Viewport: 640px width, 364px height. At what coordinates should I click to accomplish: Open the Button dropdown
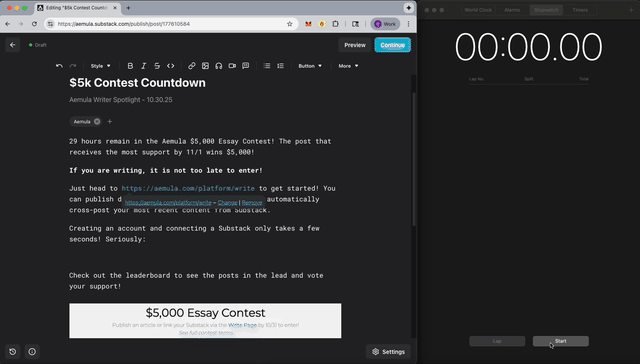(310, 66)
